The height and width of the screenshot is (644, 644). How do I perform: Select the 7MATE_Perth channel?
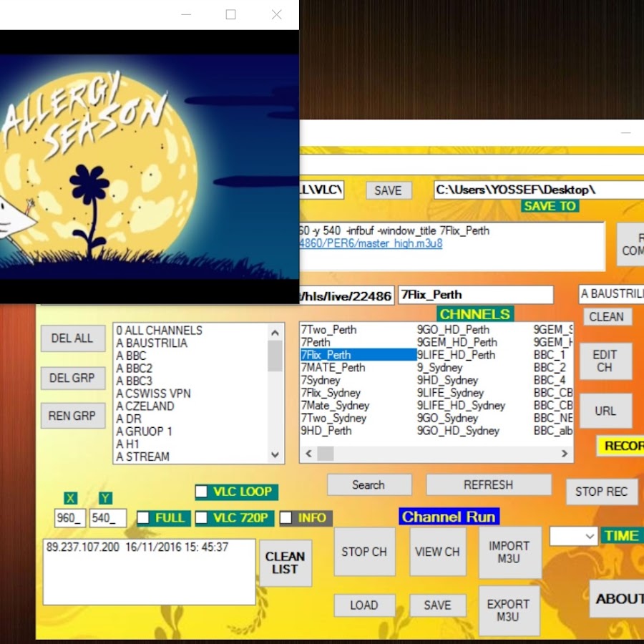333,368
